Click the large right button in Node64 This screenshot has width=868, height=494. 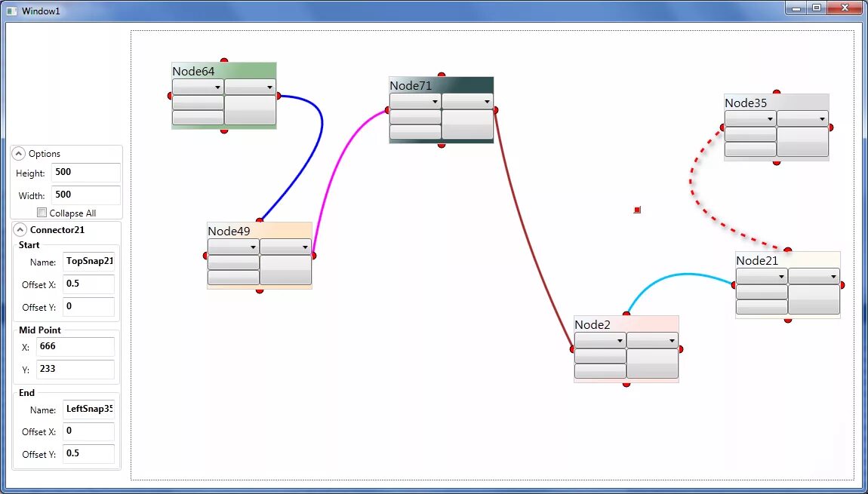click(x=250, y=110)
